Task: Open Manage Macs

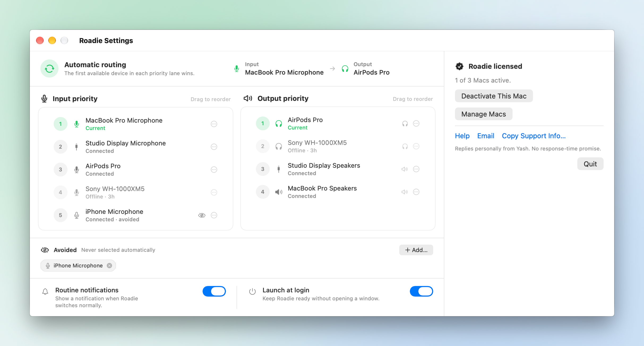Action: (x=483, y=114)
